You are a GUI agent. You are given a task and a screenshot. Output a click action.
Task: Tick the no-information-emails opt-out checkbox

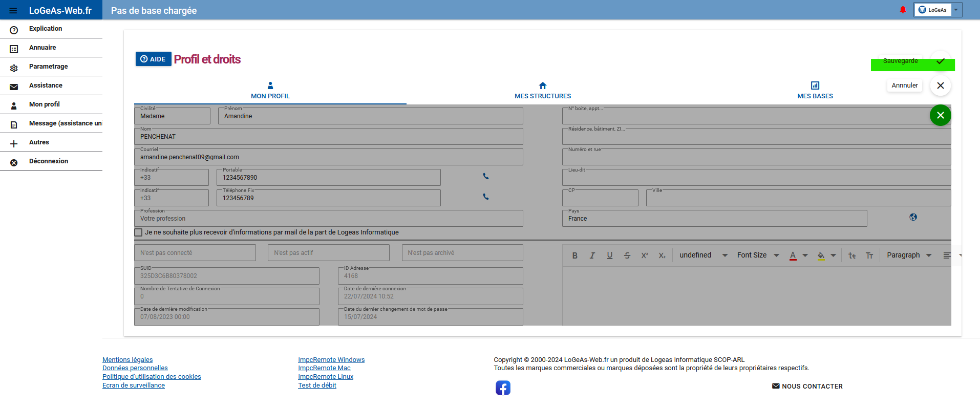(138, 232)
